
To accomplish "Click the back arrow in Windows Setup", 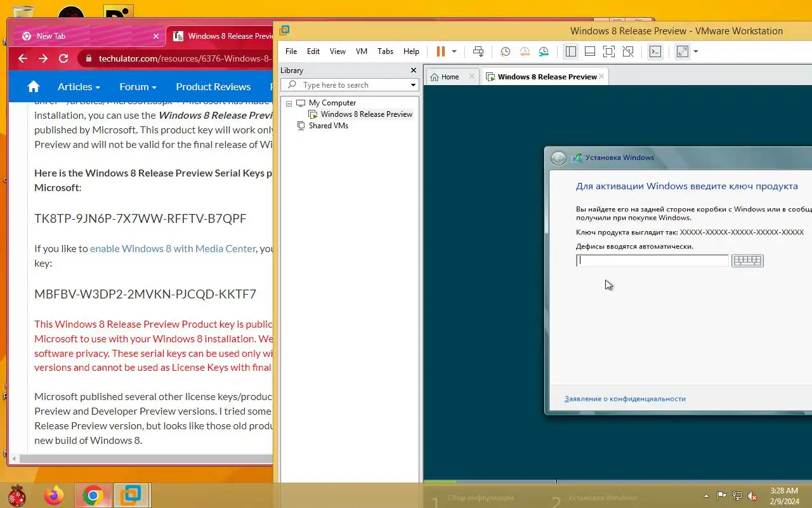I will 558,158.
